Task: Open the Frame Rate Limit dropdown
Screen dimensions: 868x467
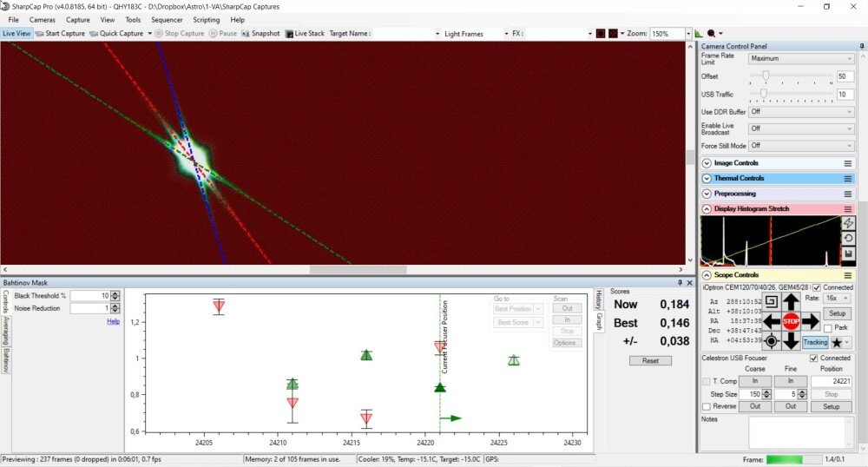Action: point(801,59)
